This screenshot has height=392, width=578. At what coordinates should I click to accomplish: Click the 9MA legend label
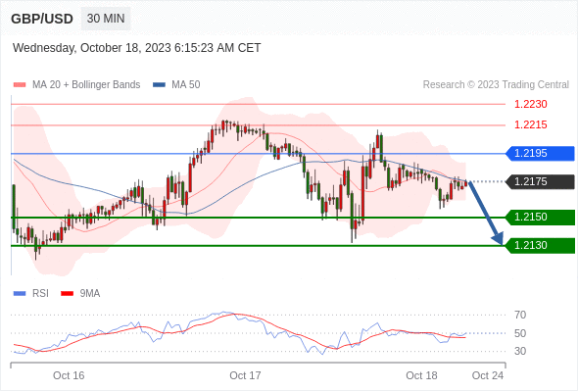tap(90, 294)
